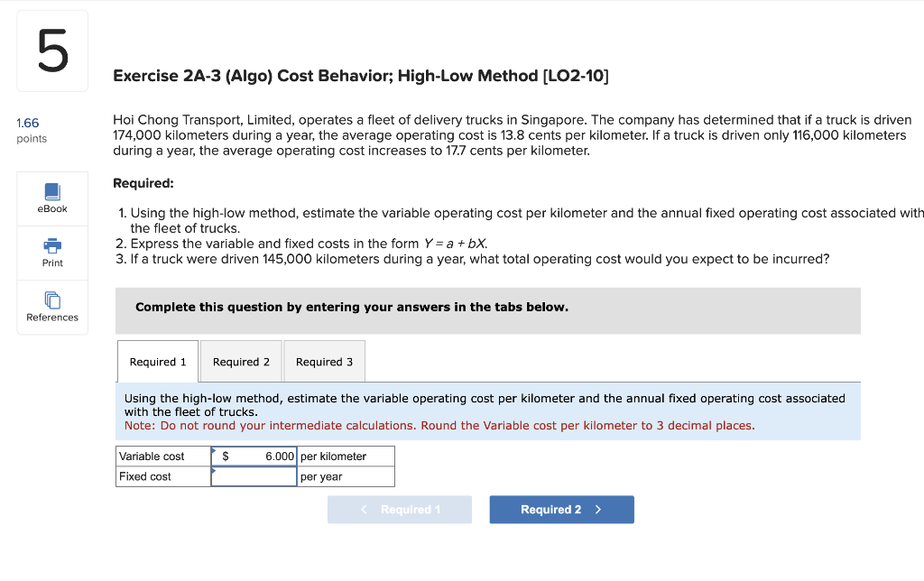Click the References label text
The image size is (924, 581).
tap(51, 317)
